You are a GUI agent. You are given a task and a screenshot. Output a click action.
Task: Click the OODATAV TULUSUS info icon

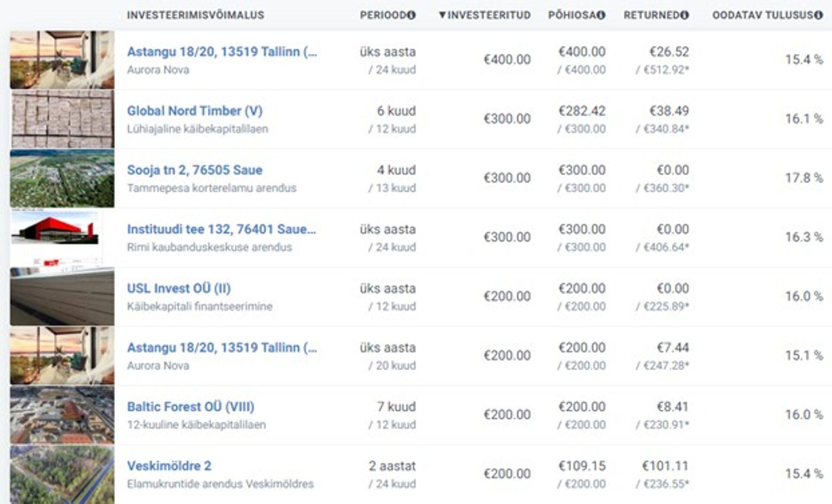tap(818, 16)
